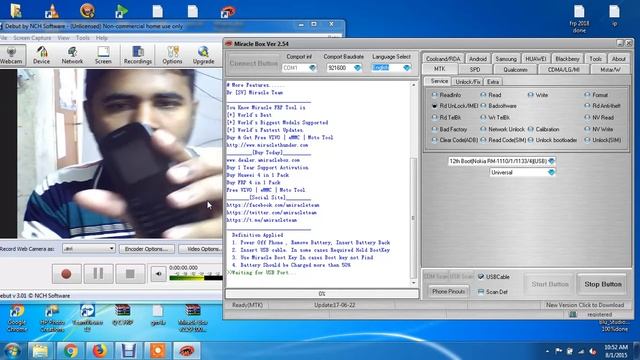Viewport: 640px width, 360px height.
Task: Click Encoder Options button in Debut
Action: tap(147, 249)
